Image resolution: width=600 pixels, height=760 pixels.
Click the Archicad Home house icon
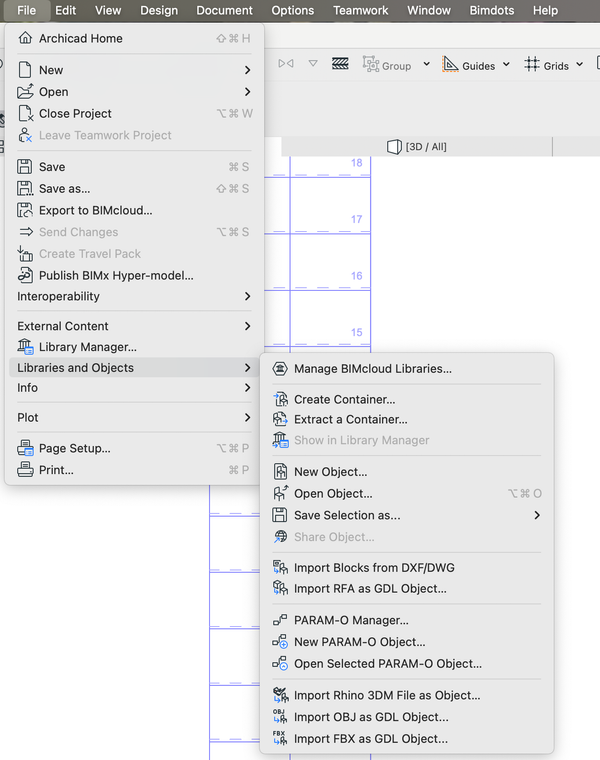(25, 38)
